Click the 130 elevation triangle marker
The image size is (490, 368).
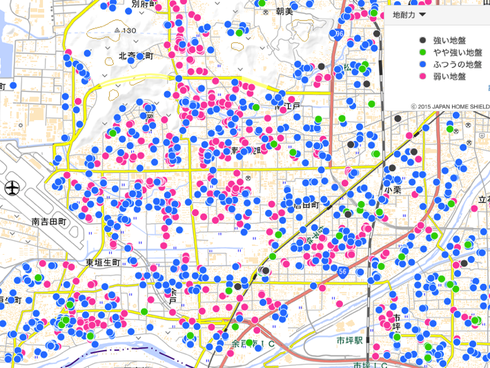[x=117, y=30]
